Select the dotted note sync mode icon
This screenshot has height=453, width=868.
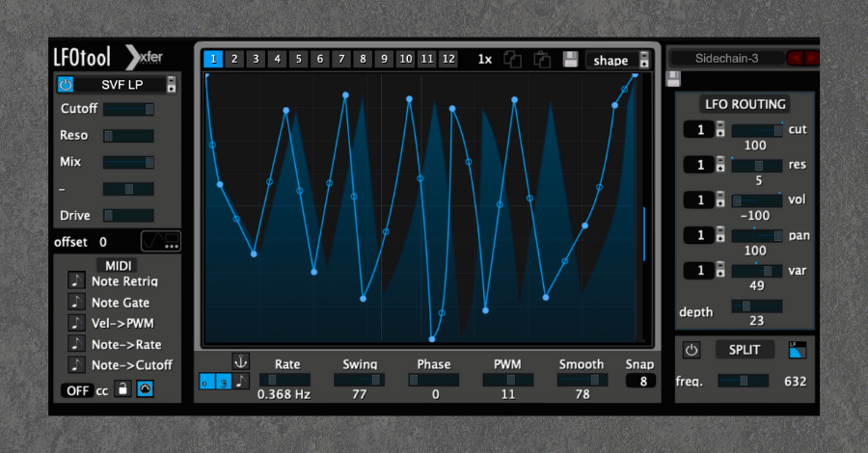(x=241, y=381)
